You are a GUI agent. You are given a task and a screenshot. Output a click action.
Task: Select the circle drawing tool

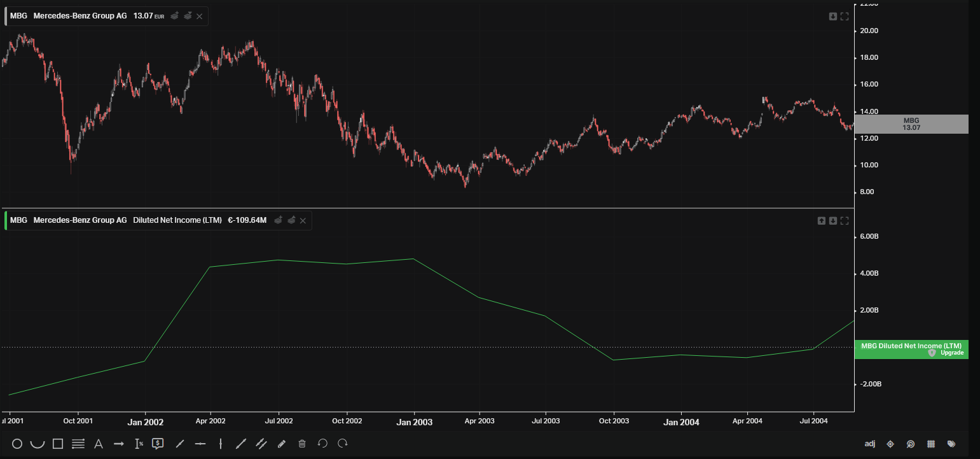17,444
